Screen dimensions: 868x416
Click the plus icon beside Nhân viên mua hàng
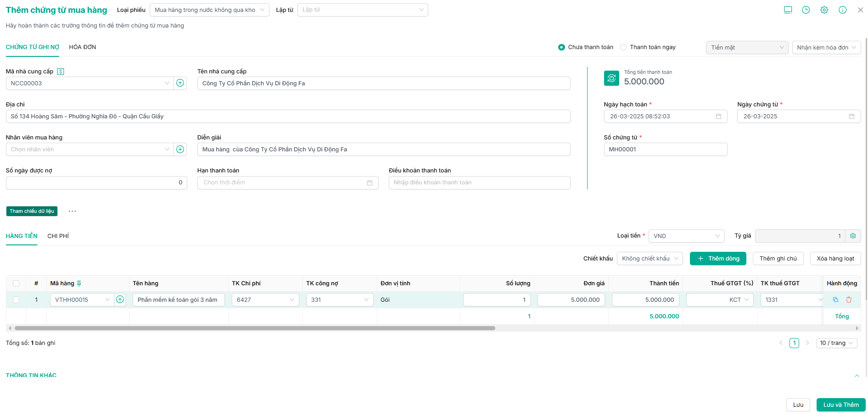tap(180, 149)
